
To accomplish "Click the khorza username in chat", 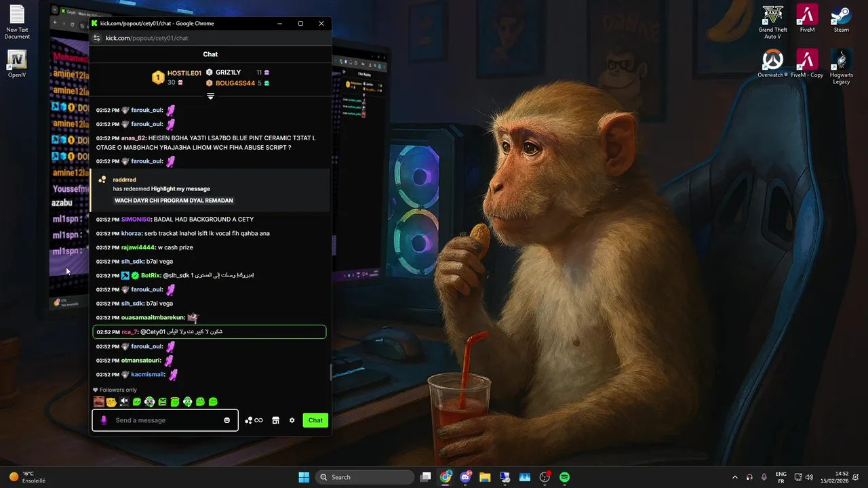I will click(x=132, y=233).
